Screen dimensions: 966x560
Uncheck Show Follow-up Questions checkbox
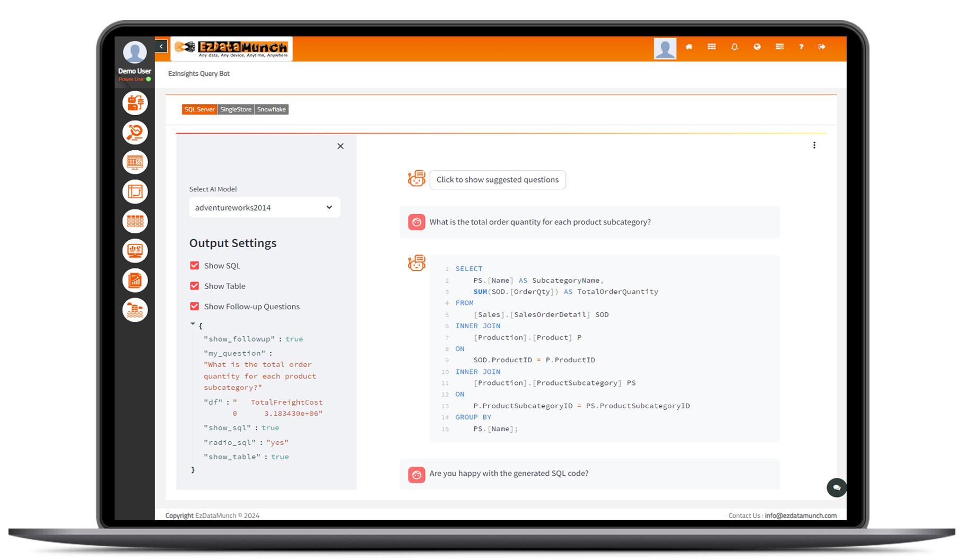195,307
